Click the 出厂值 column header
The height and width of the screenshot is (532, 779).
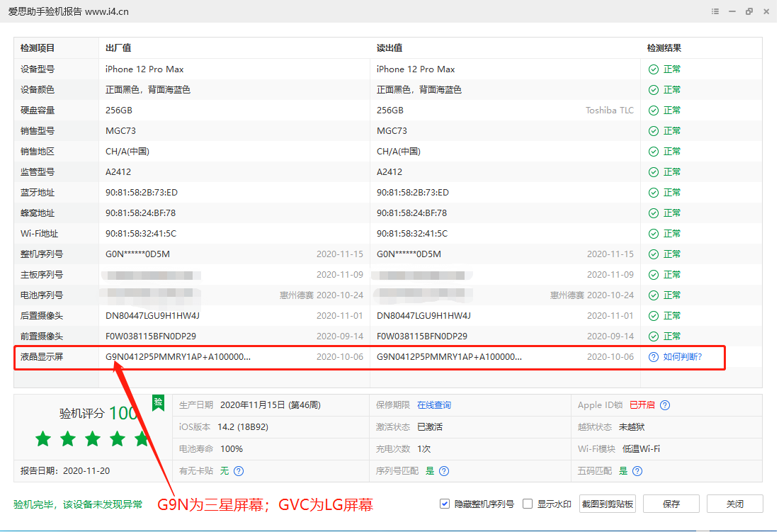coord(118,48)
